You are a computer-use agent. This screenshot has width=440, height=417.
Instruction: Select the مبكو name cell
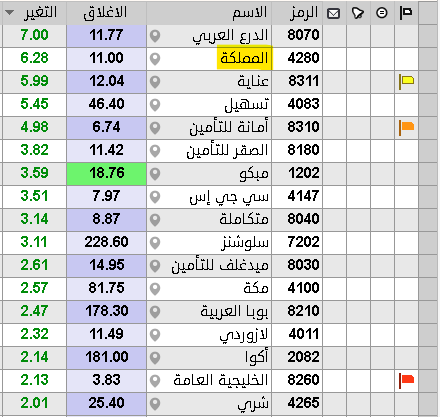click(209, 174)
